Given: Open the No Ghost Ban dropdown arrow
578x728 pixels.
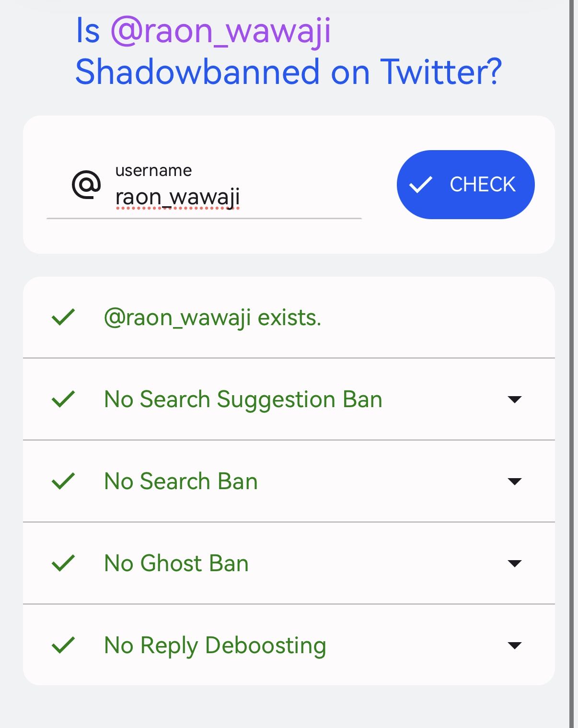Looking at the screenshot, I should (x=514, y=564).
